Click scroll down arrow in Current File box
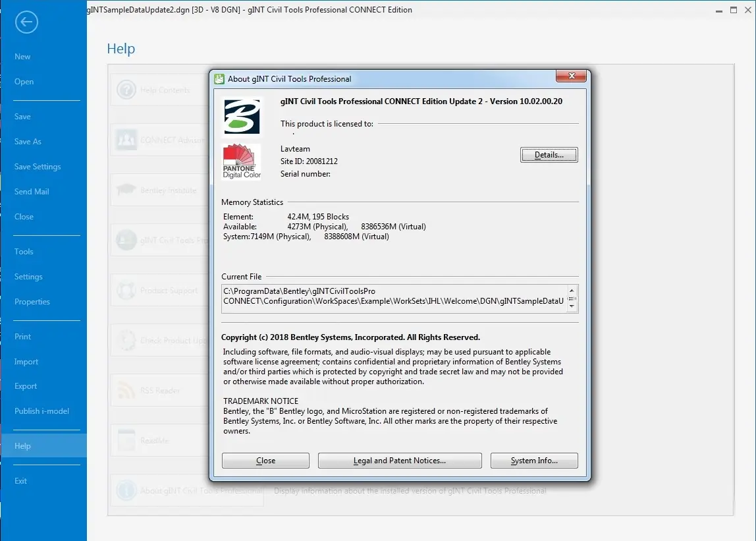This screenshot has height=541, width=756. pyautogui.click(x=572, y=306)
